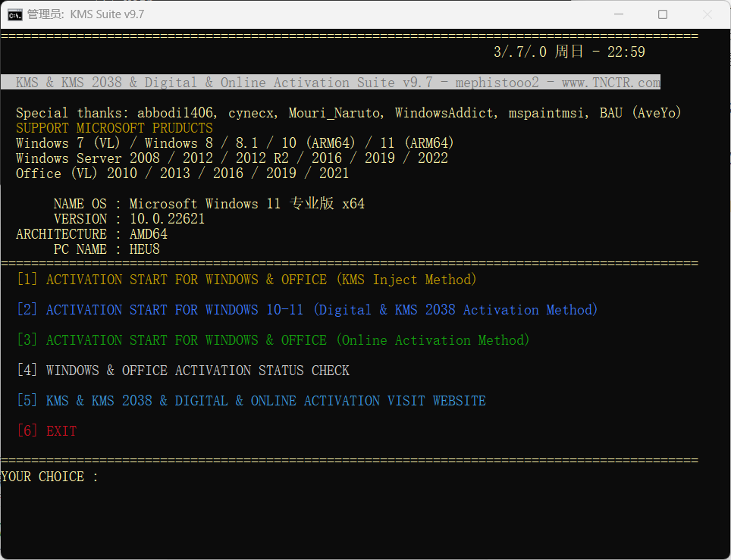Click the 'Windows 7 (VL)' supported line
The image size is (731, 560).
click(x=234, y=143)
